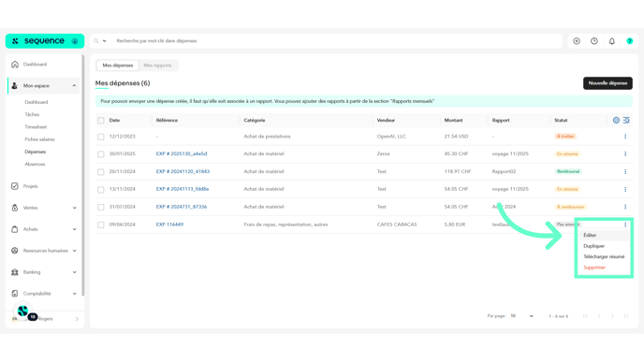Choose Éditer from context menu

pos(604,235)
